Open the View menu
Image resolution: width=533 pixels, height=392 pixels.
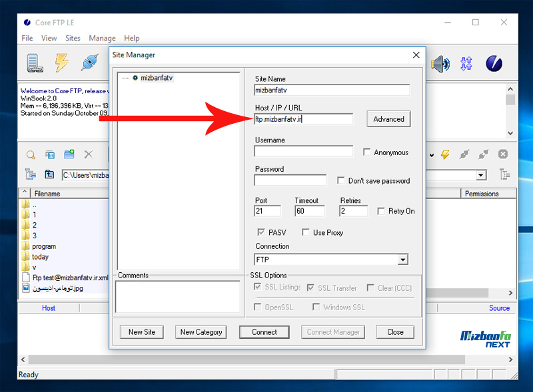coord(49,38)
